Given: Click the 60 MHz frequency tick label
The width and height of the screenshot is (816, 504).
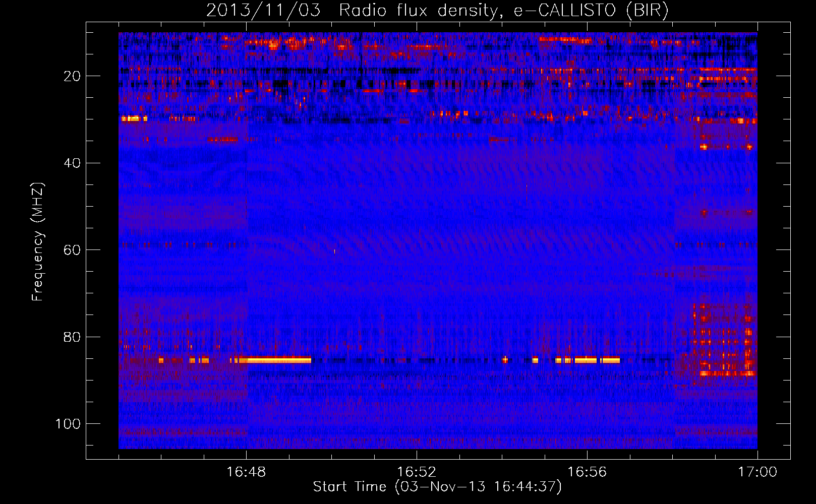Looking at the screenshot, I should coord(72,250).
